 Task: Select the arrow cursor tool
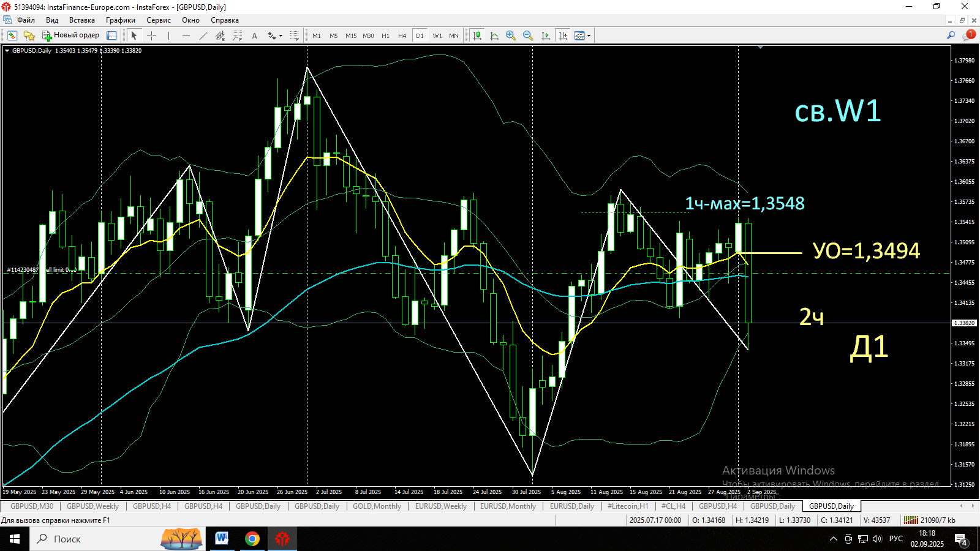coord(134,36)
